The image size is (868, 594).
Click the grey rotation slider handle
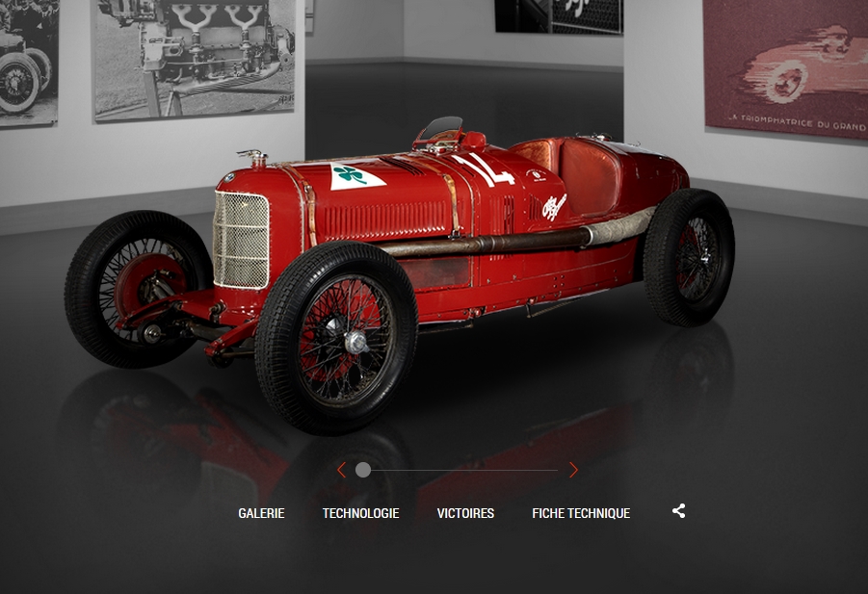[363, 470]
